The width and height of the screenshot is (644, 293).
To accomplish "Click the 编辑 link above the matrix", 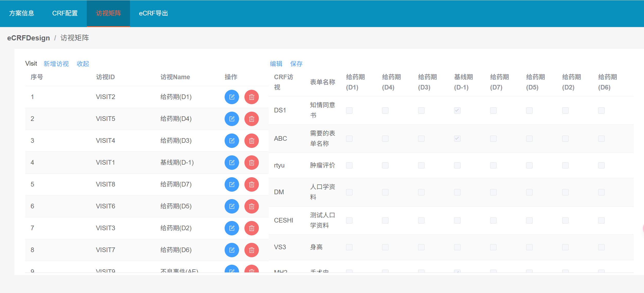I will (x=276, y=64).
